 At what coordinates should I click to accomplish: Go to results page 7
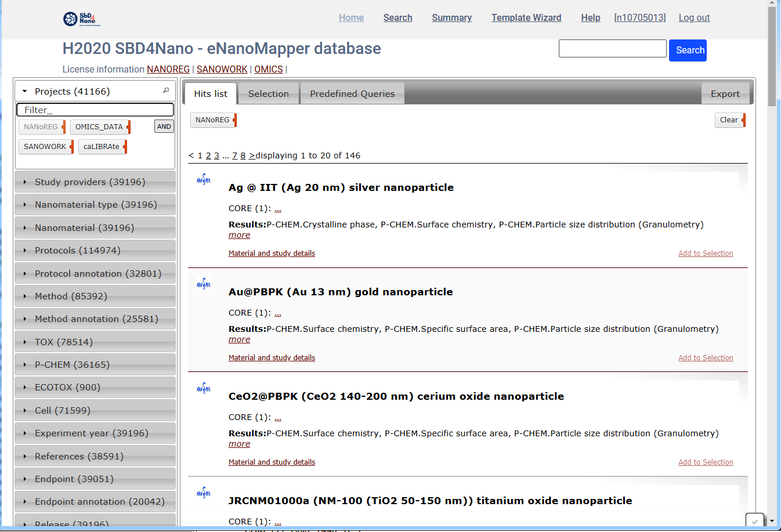pyautogui.click(x=234, y=155)
